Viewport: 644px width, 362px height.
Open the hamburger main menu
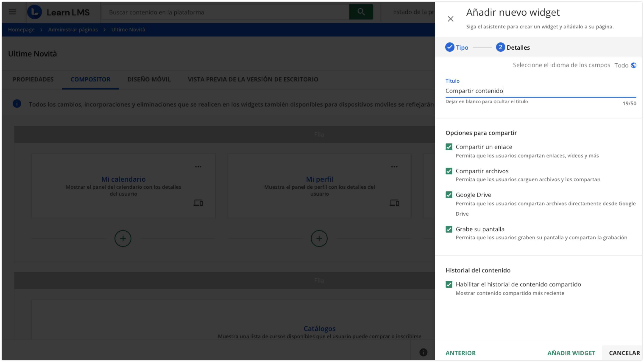click(12, 12)
